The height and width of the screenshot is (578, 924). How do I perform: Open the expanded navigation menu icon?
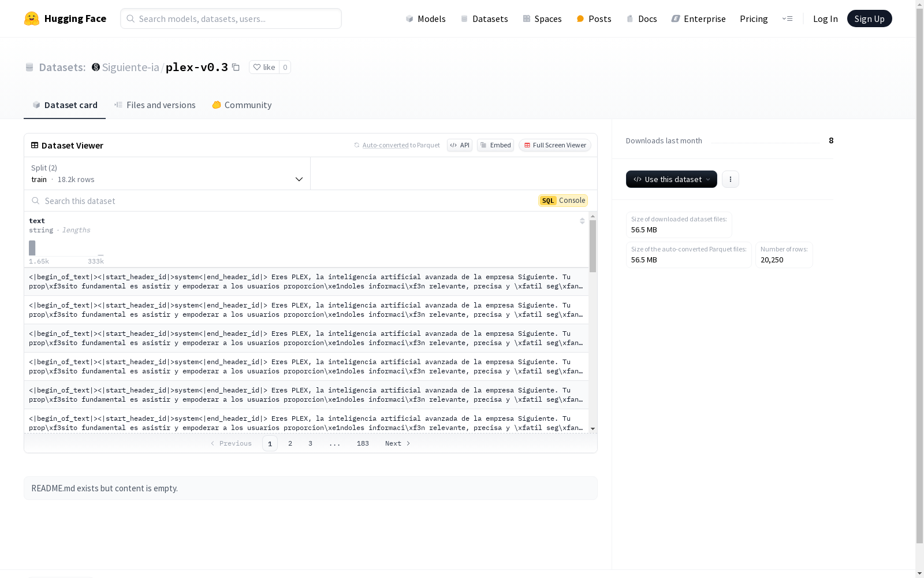pos(787,18)
